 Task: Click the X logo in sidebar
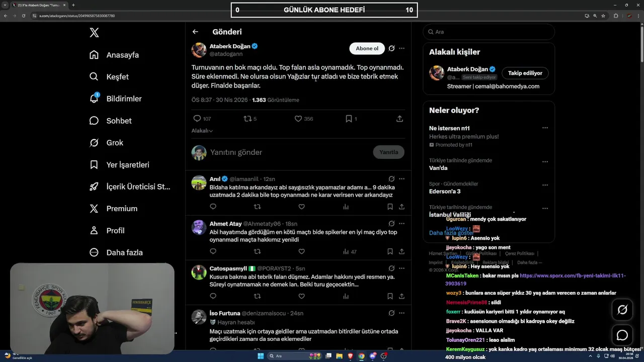click(94, 33)
